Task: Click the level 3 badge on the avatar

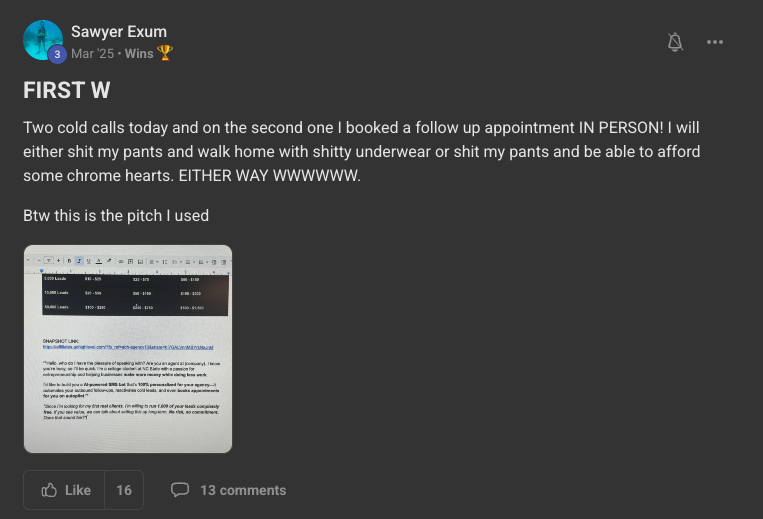Action: point(57,54)
